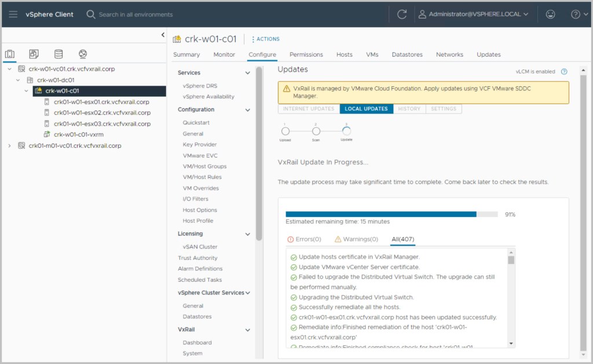Select Upload step circle in wizard

pos(285,131)
